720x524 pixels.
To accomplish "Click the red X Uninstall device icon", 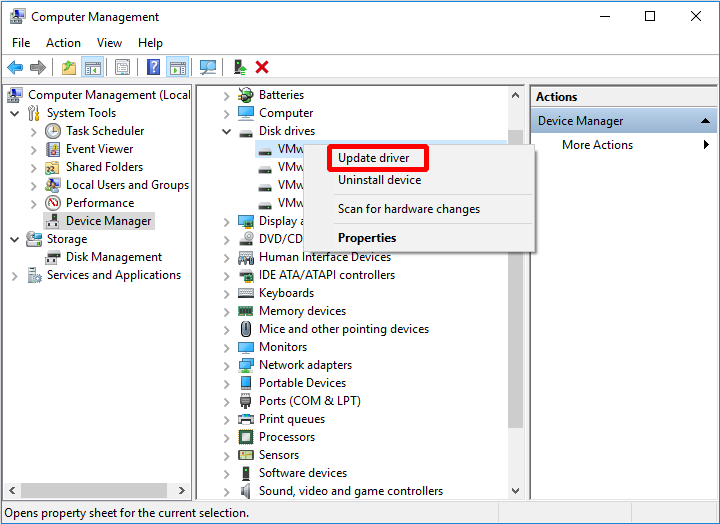I will tap(262, 68).
